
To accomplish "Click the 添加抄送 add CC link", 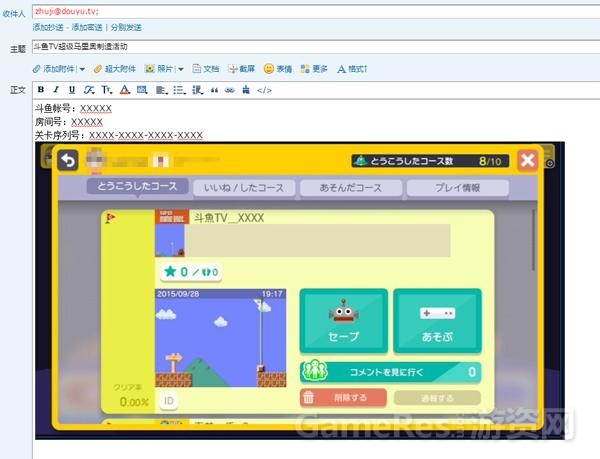I will coord(48,27).
